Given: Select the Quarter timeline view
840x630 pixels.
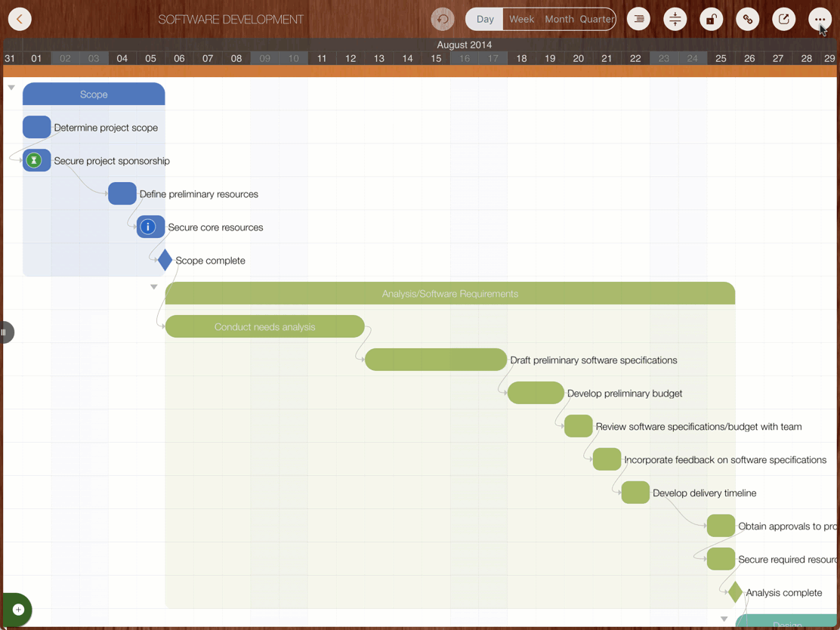Looking at the screenshot, I should point(597,19).
